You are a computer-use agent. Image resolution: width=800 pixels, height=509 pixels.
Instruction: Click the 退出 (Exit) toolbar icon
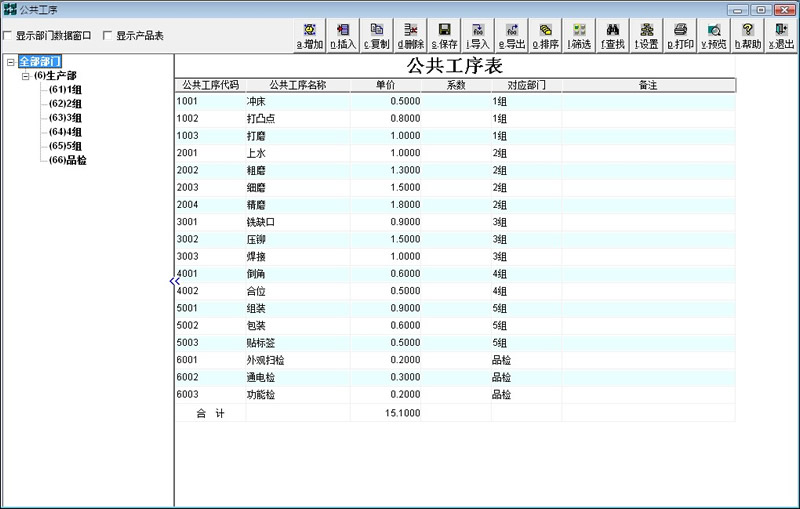[x=781, y=36]
